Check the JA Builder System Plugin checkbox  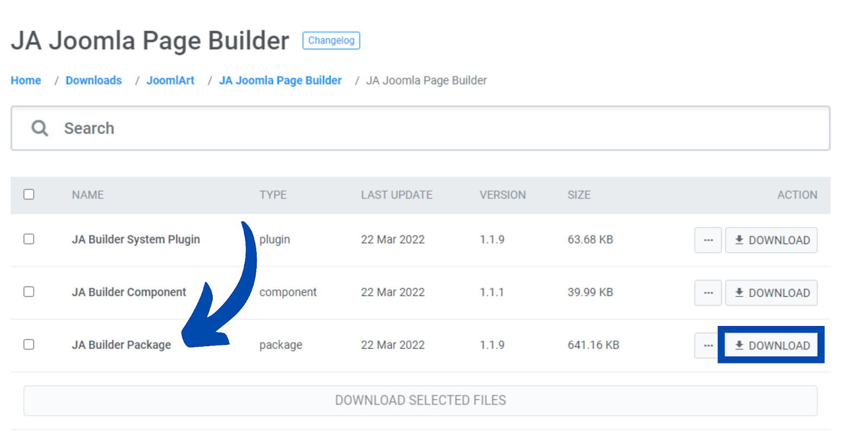coord(29,239)
